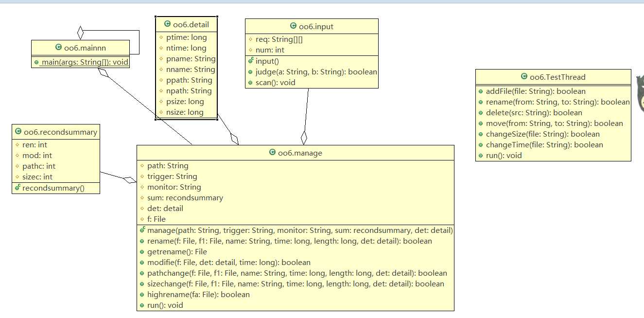The image size is (644, 318).
Task: Select pathchange(f: File, f1: File...) method
Action: point(297,273)
